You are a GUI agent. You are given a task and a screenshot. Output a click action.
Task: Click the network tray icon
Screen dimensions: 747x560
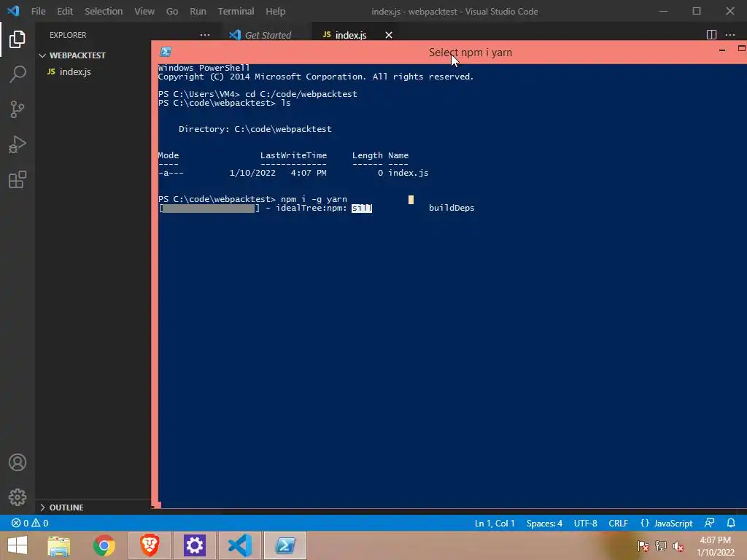tap(661, 545)
